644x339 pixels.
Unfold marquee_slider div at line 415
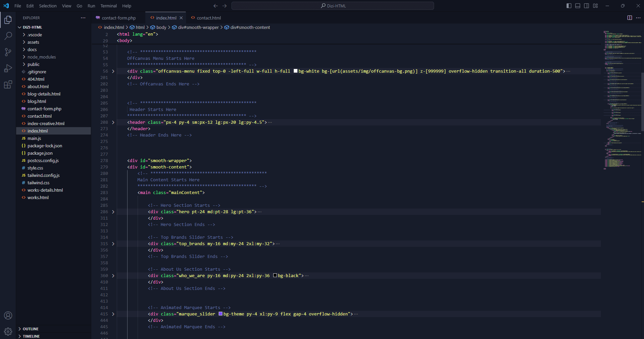click(113, 314)
